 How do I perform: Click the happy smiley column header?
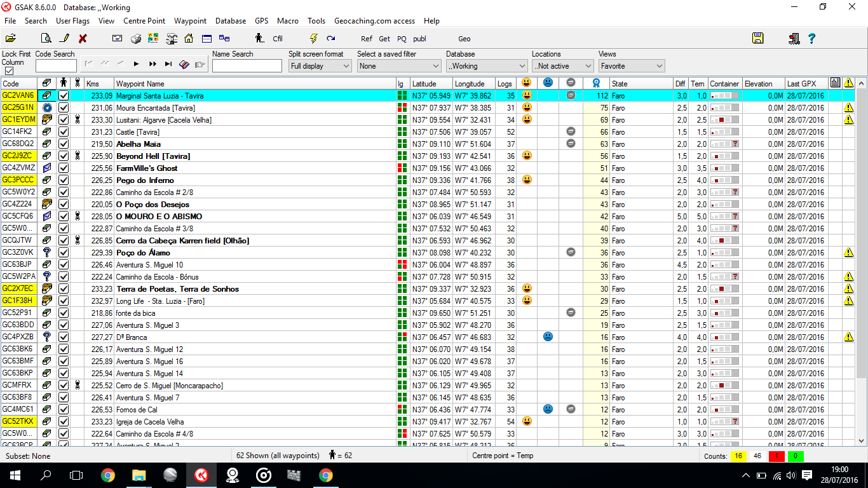tap(527, 83)
